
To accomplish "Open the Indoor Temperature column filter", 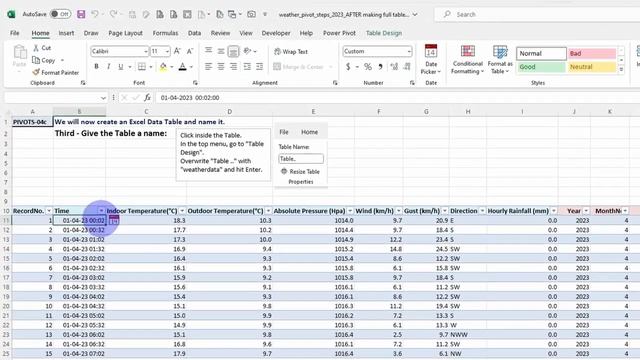I will click(x=182, y=211).
